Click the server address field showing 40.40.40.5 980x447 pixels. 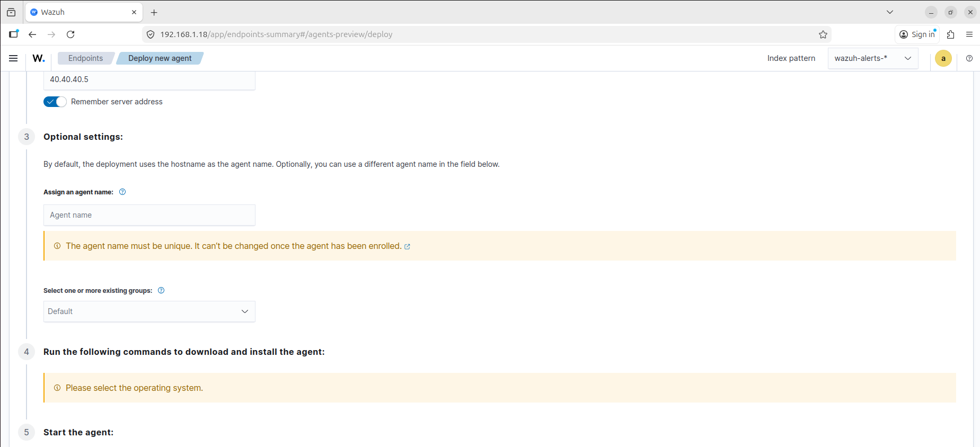(x=149, y=79)
